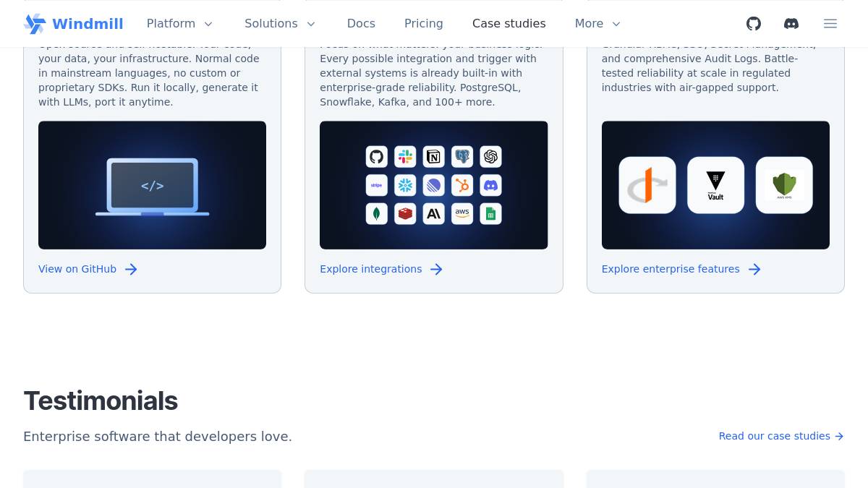Viewport: 868px width, 488px height.
Task: Go to the Pricing page
Action: [424, 24]
